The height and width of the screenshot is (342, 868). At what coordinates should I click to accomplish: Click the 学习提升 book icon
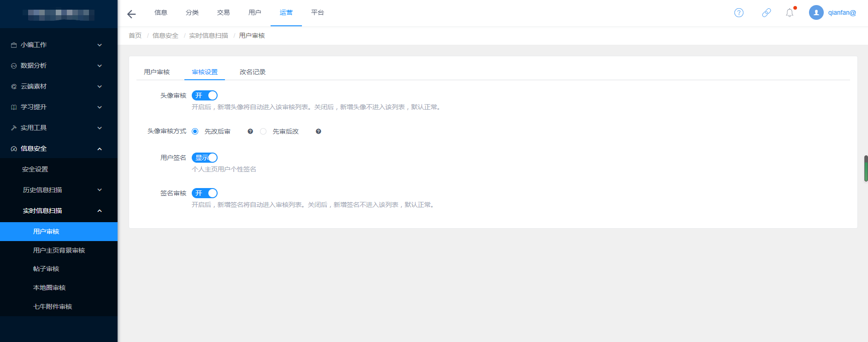[x=14, y=107]
